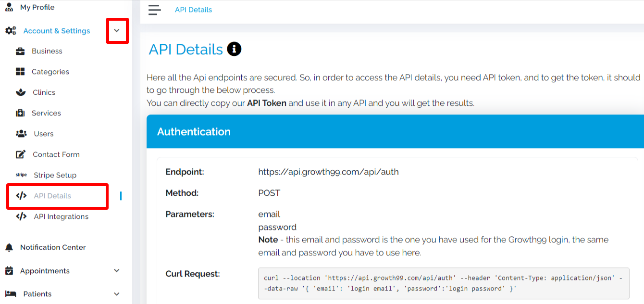Click the Contact Form edit icon

click(x=21, y=154)
